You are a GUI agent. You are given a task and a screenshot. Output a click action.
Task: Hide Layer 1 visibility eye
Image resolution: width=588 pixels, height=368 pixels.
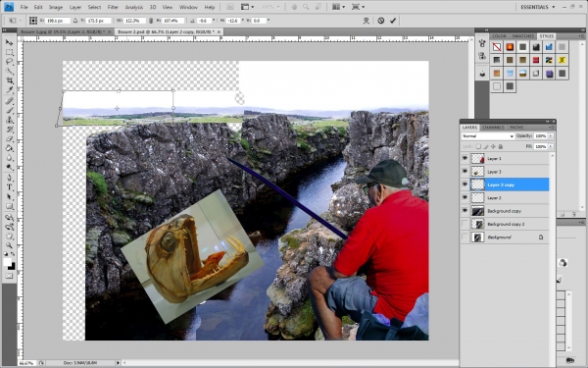click(465, 158)
